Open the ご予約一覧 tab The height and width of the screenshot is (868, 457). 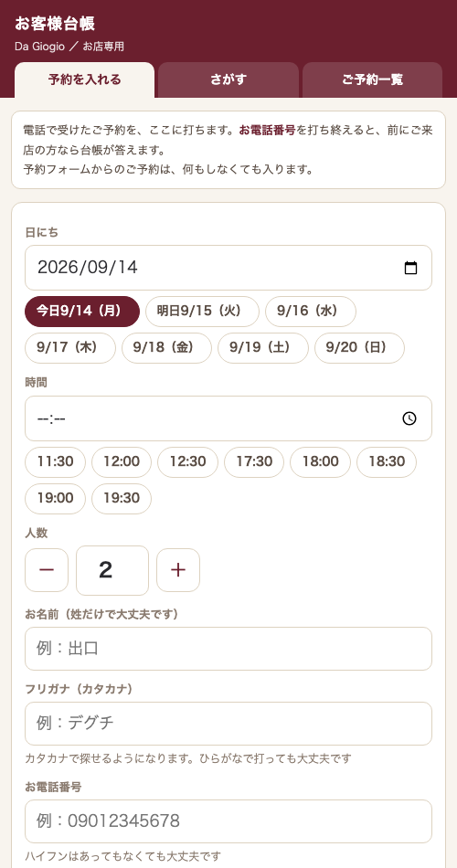[x=372, y=79]
